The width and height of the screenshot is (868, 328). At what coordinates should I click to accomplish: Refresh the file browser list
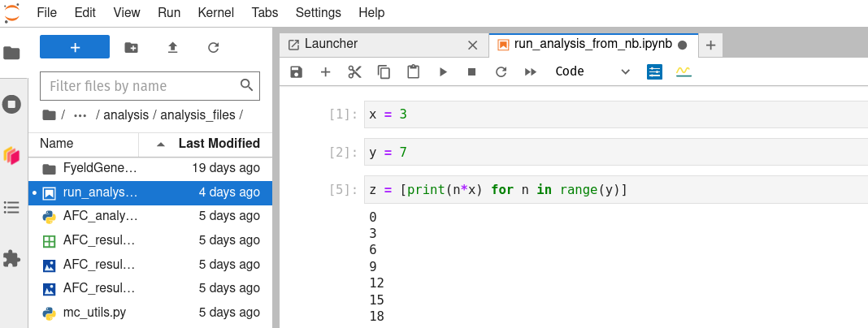click(214, 48)
